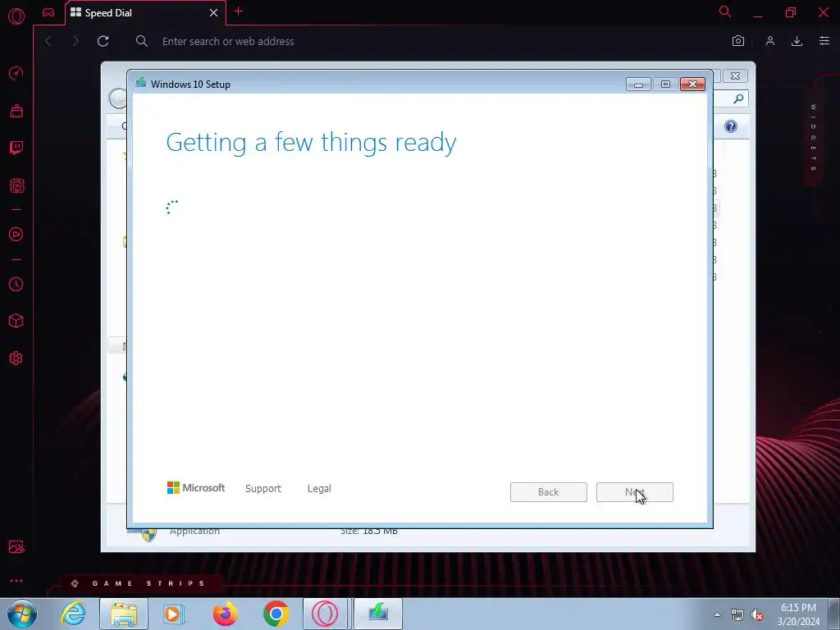Open Extensions cube icon in sidebar
Image resolution: width=840 pixels, height=630 pixels.
(16, 321)
